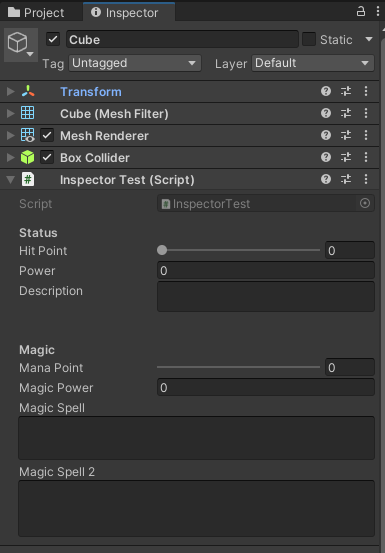This screenshot has width=385, height=553.
Task: Enable the Static checkbox
Action: [309, 39]
